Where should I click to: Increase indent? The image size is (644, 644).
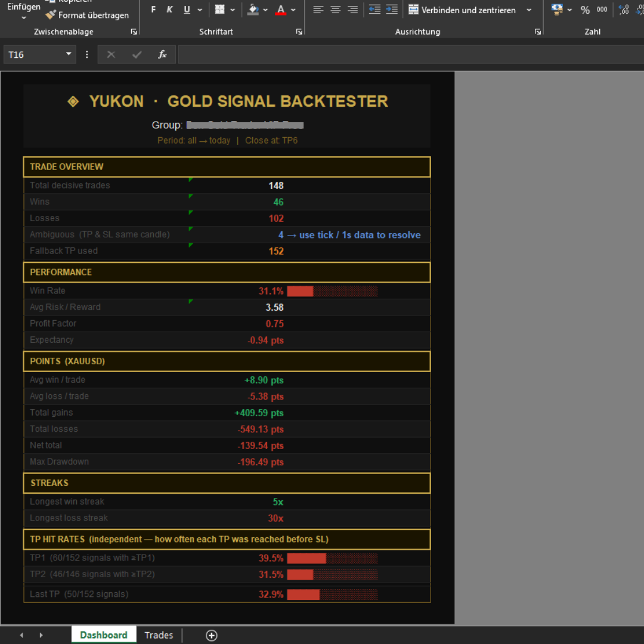[x=392, y=10]
